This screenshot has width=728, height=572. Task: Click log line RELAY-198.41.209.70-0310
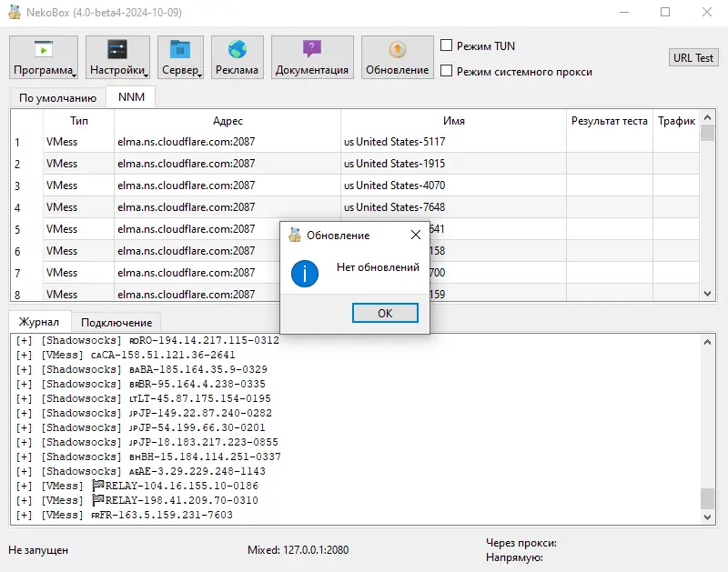click(x=137, y=500)
